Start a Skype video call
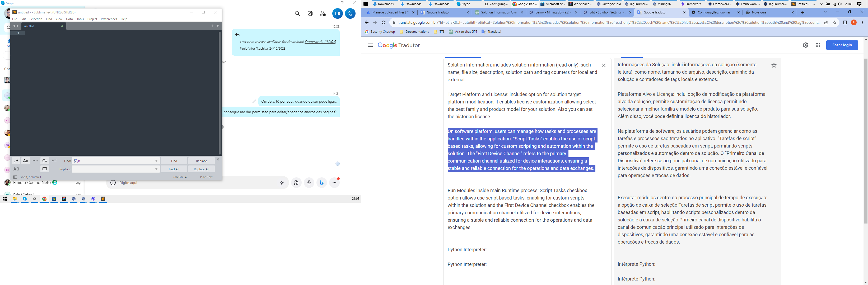 pos(337,13)
